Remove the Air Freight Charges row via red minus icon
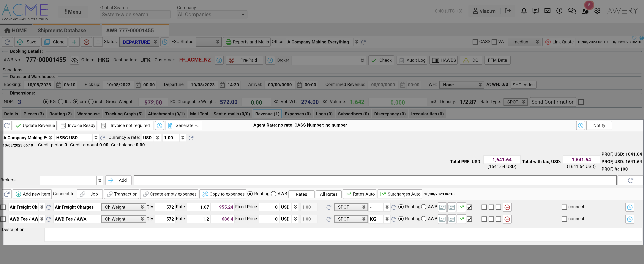This screenshot has width=644, height=264. pos(507,207)
